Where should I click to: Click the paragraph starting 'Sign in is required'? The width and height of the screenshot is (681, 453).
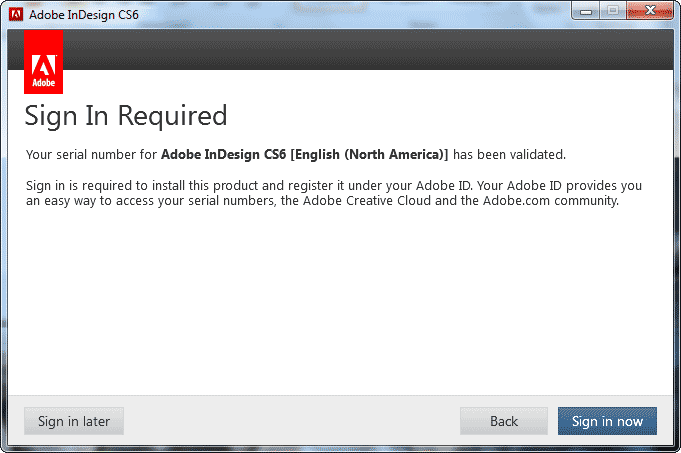tap(334, 193)
